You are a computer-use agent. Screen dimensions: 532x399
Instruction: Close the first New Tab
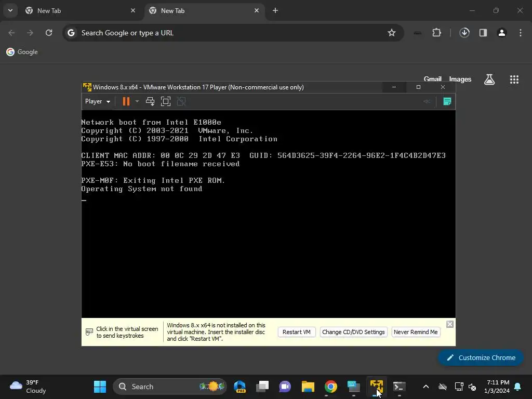[x=133, y=10]
